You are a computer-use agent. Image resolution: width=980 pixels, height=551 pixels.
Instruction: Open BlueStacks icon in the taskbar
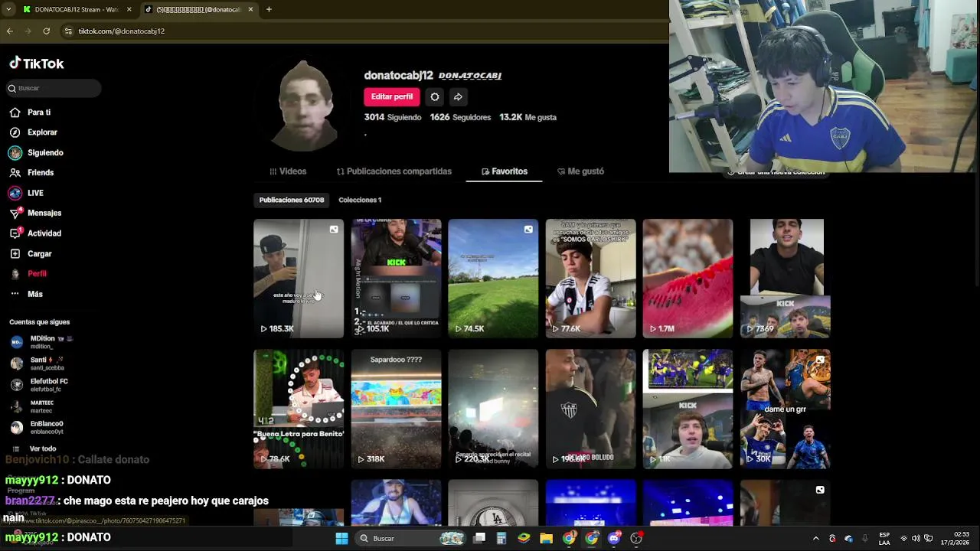(x=524, y=538)
